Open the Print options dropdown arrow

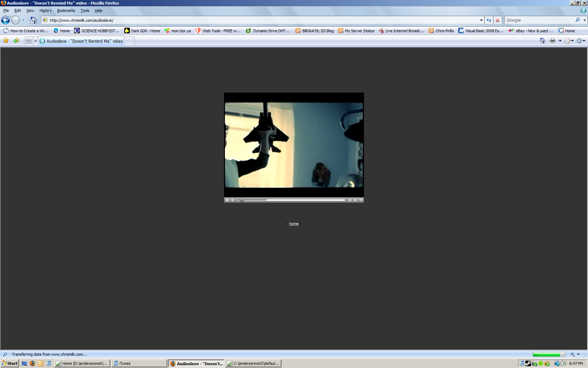pyautogui.click(x=560, y=41)
